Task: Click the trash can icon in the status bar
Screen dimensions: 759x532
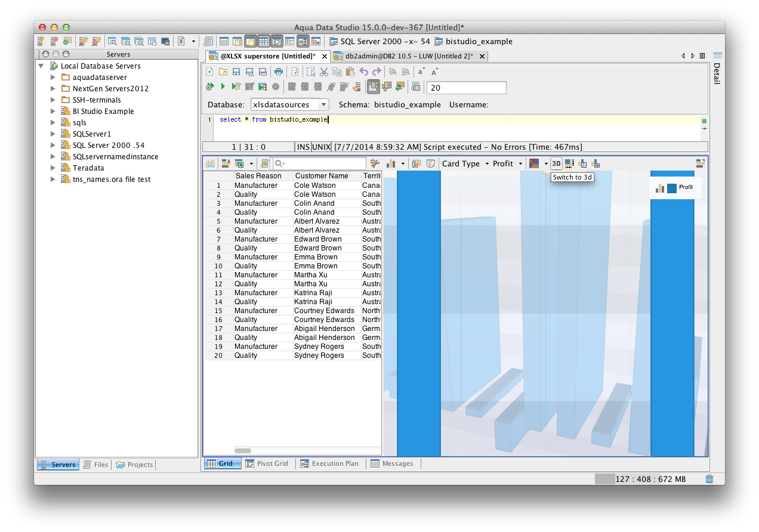Action: [709, 478]
